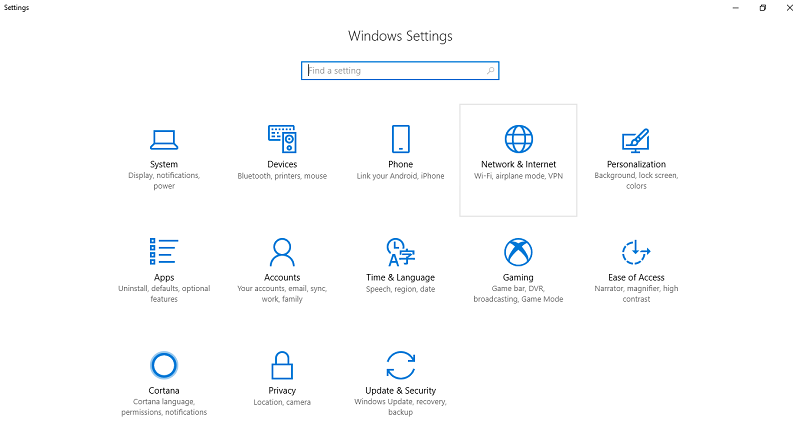Open the Gaming Xbox icon

click(x=518, y=252)
